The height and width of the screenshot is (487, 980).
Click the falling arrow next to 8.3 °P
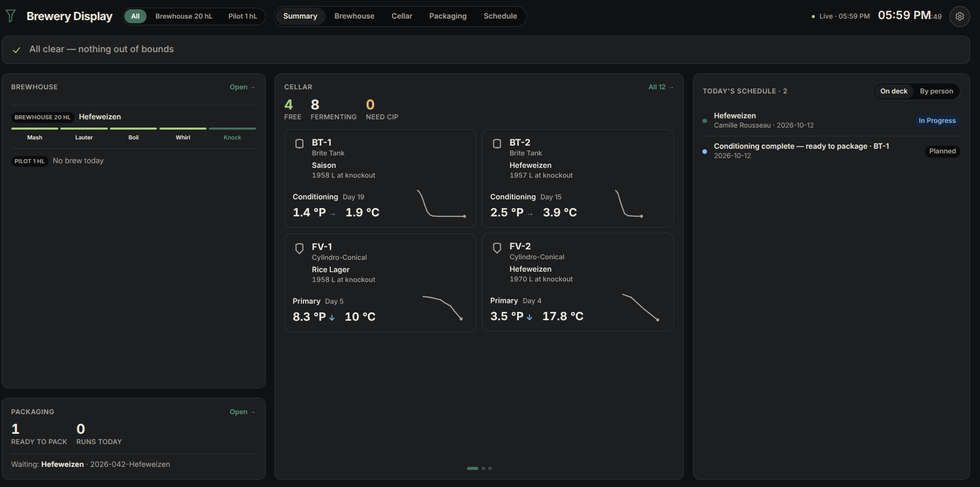pos(332,318)
